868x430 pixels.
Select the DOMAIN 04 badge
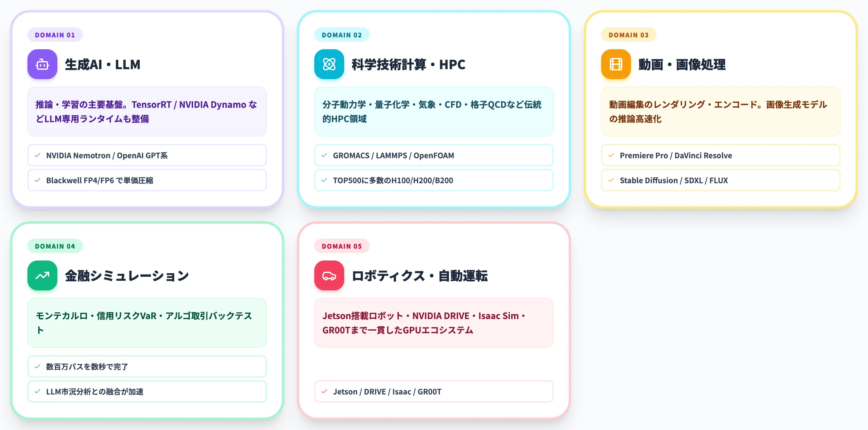pyautogui.click(x=55, y=246)
